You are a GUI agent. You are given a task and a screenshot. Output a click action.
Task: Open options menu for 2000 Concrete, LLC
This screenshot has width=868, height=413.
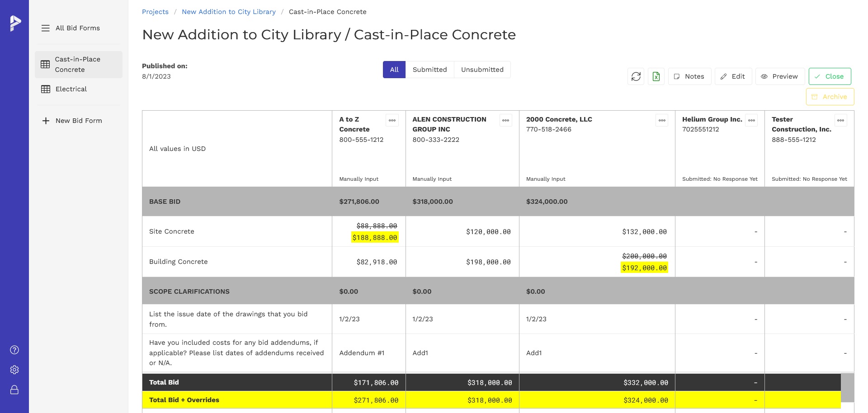click(662, 120)
